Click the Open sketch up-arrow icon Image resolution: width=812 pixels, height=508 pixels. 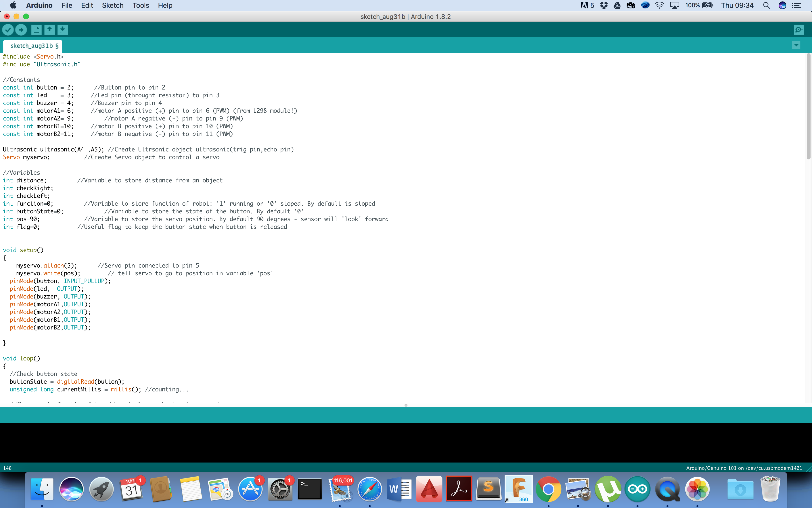(x=49, y=30)
